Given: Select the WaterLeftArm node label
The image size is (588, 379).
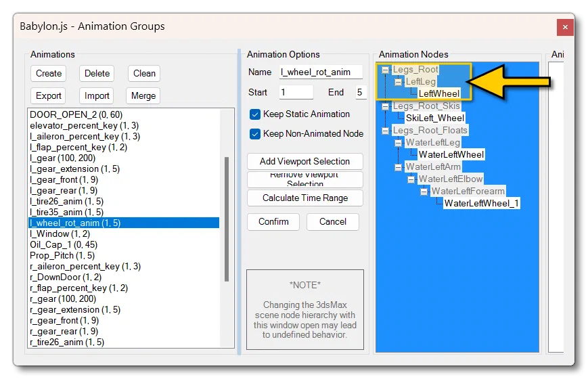Looking at the screenshot, I should coord(433,166).
